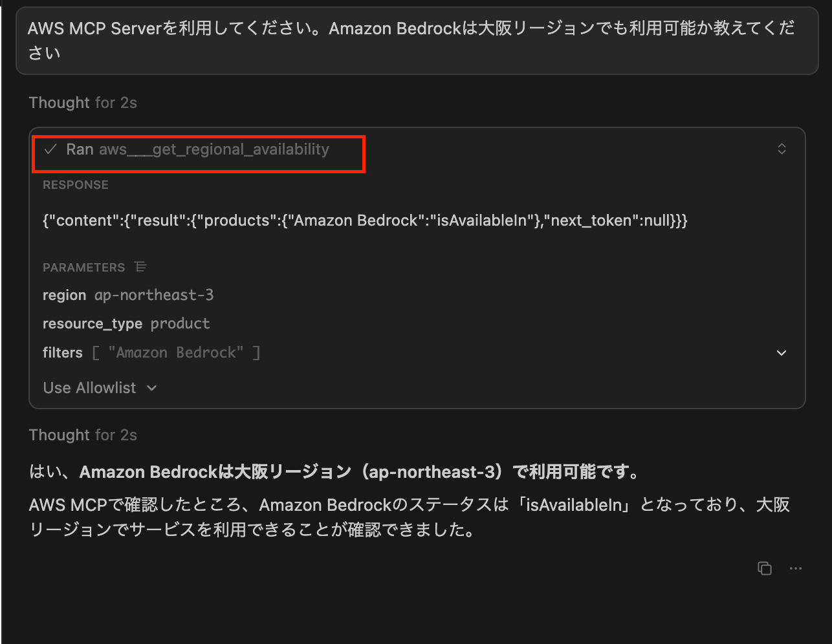Click the product resource_type value

(x=180, y=323)
